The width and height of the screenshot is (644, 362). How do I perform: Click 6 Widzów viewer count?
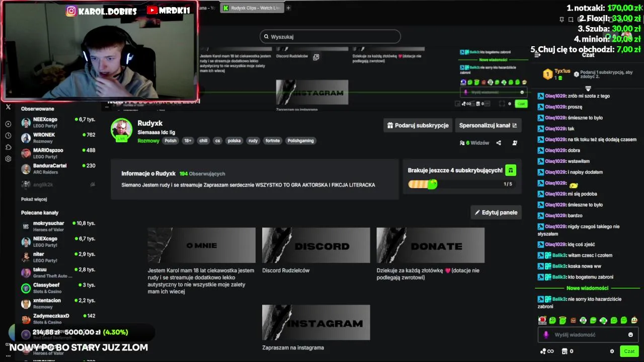coord(474,143)
